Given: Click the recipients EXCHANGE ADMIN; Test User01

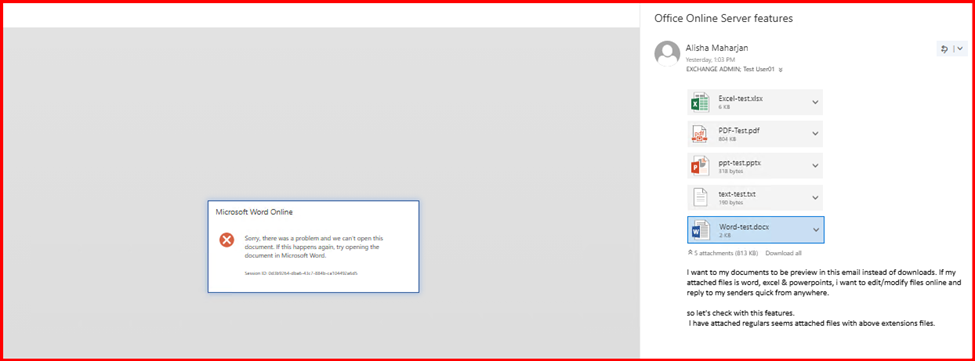Looking at the screenshot, I should [729, 70].
